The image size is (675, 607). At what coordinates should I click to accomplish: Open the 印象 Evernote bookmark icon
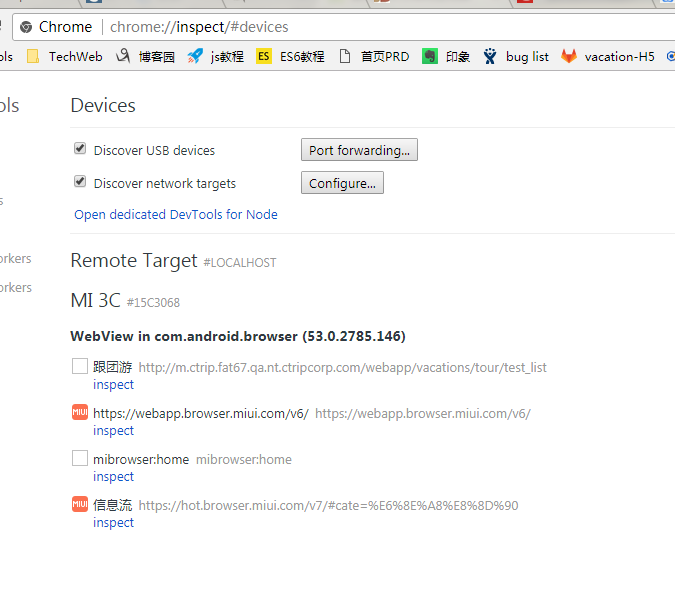pyautogui.click(x=429, y=56)
